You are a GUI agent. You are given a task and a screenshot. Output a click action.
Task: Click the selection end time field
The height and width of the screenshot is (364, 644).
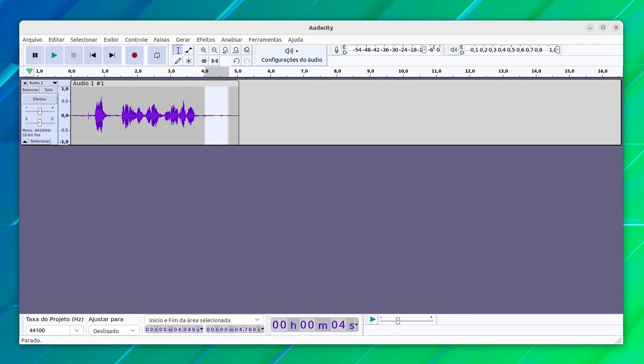233,330
